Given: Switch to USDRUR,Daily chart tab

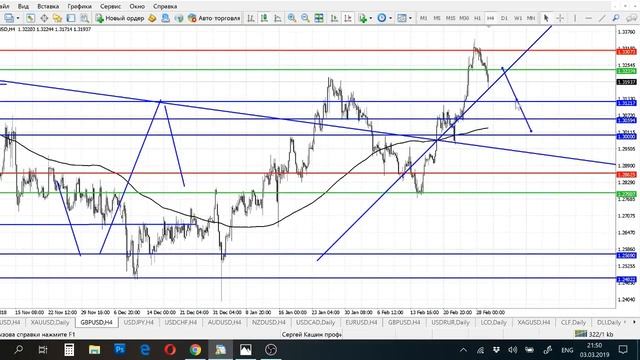Looking at the screenshot, I should pos(451,322).
